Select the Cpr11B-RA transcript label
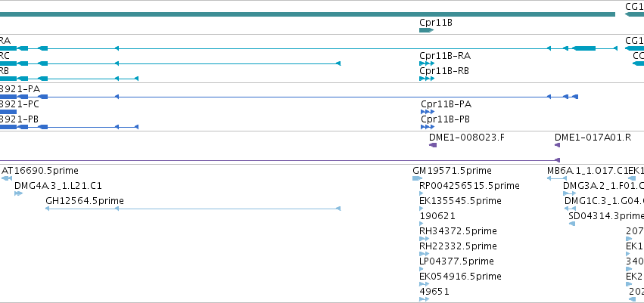The height and width of the screenshot is (303, 644). [445, 56]
